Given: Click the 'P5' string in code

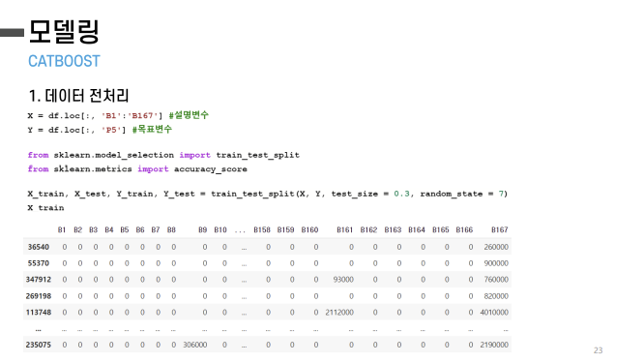Looking at the screenshot, I should pos(111,130).
